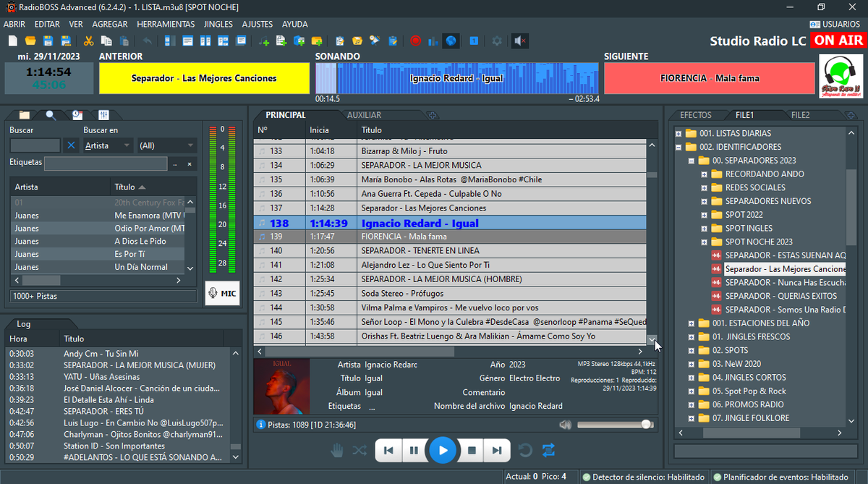Viewport: 868px width, 484px height.
Task: Open a playlist with the folder toolbar icon
Action: [30, 41]
